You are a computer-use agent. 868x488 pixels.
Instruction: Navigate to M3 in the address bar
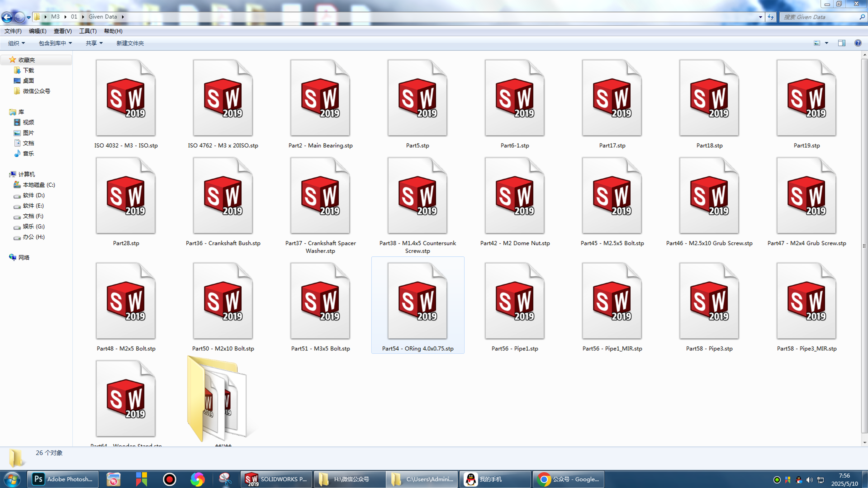55,17
